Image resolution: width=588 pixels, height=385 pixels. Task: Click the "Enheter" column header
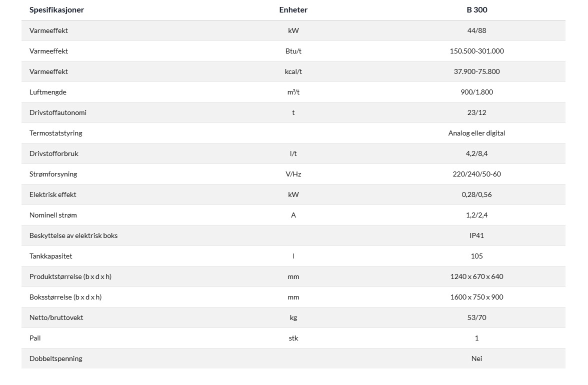293,10
